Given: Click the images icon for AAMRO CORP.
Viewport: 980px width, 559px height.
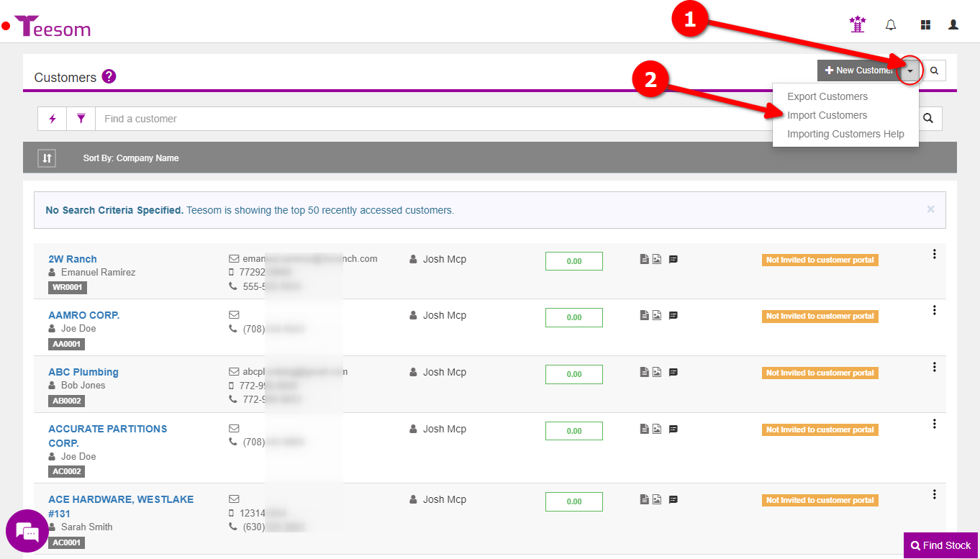Looking at the screenshot, I should tap(657, 315).
